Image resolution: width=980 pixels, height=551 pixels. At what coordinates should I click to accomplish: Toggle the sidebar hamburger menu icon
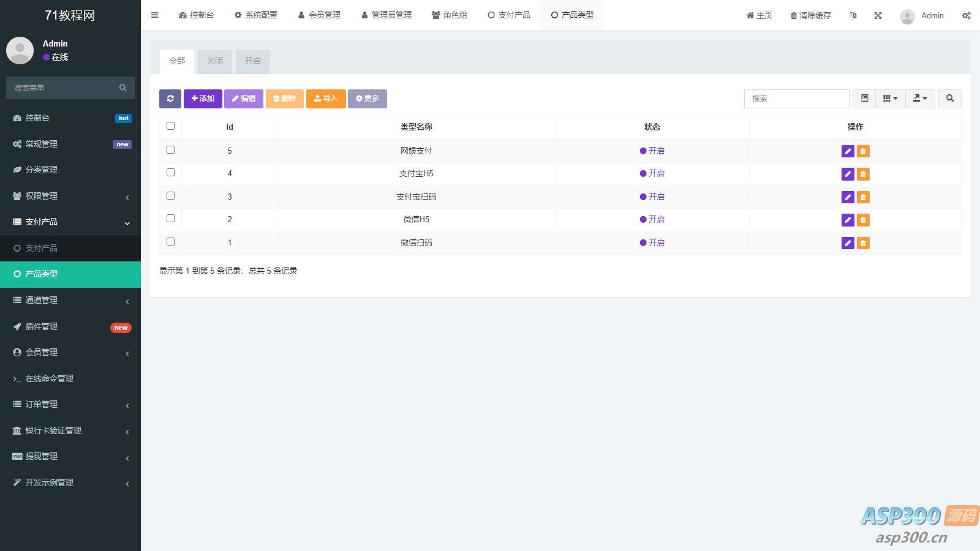[155, 15]
